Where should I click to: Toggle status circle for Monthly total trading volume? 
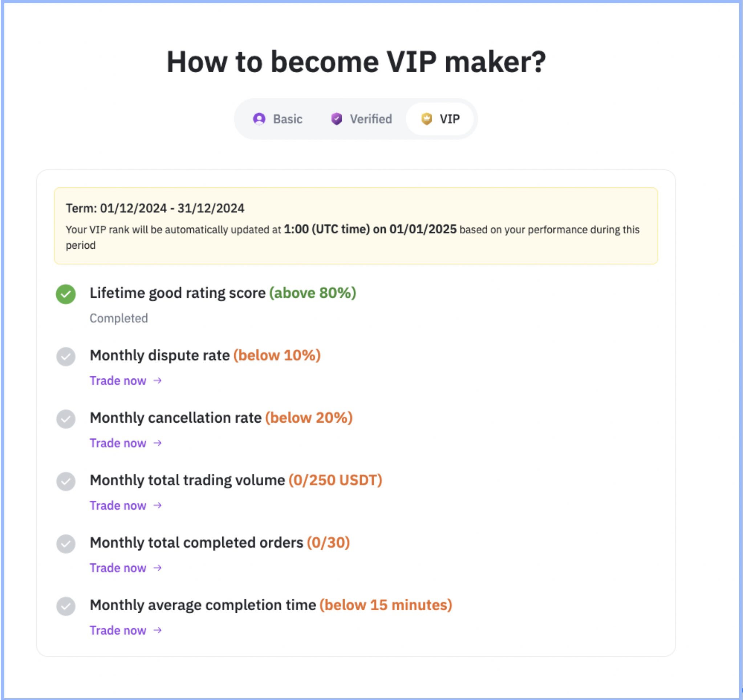66,481
